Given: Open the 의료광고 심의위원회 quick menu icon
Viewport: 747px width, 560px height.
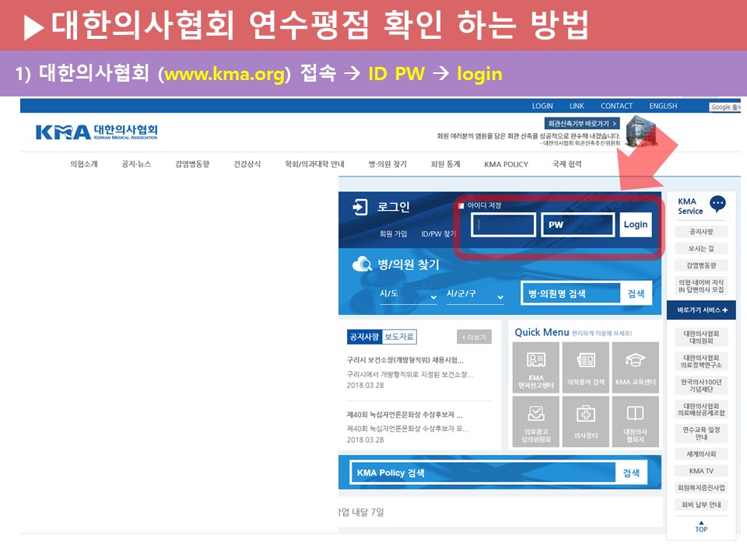Looking at the screenshot, I should coord(536,422).
